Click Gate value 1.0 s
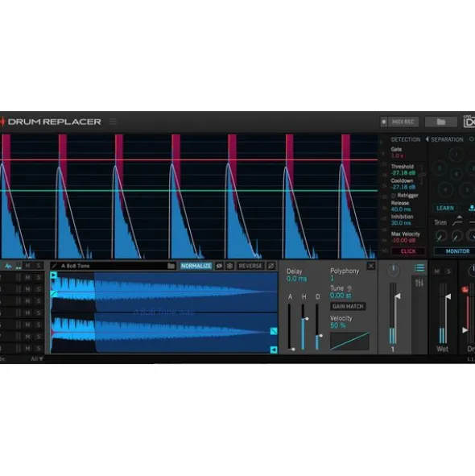475x476 pixels. click(x=397, y=155)
